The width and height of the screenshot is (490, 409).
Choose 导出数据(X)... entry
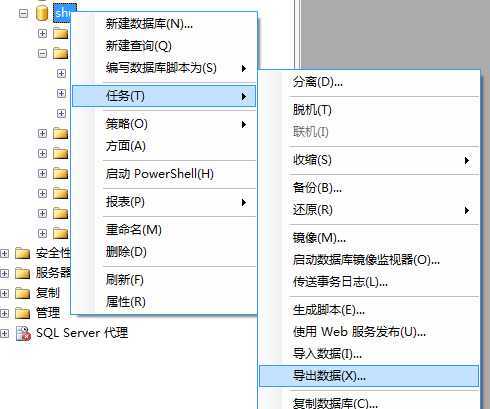point(369,376)
